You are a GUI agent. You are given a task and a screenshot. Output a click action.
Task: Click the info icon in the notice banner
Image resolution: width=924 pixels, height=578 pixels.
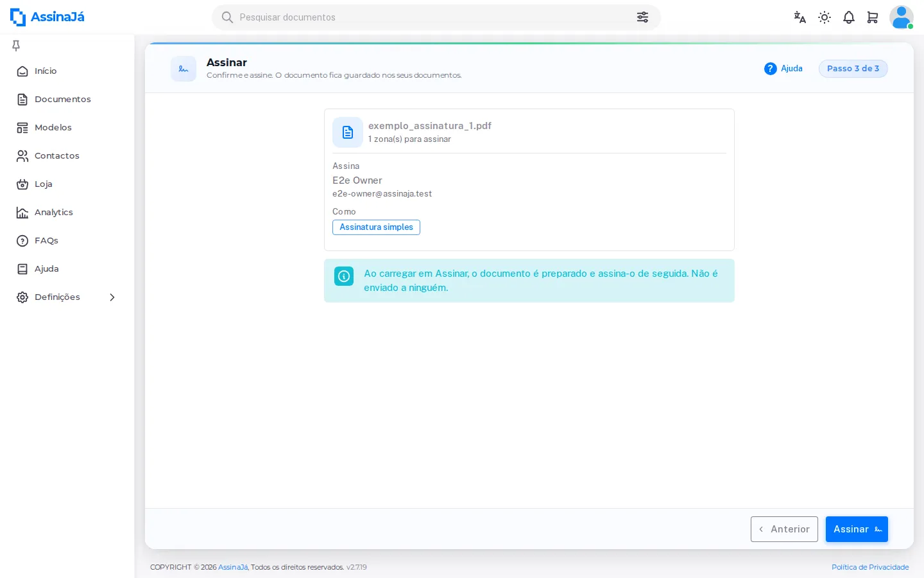(344, 276)
